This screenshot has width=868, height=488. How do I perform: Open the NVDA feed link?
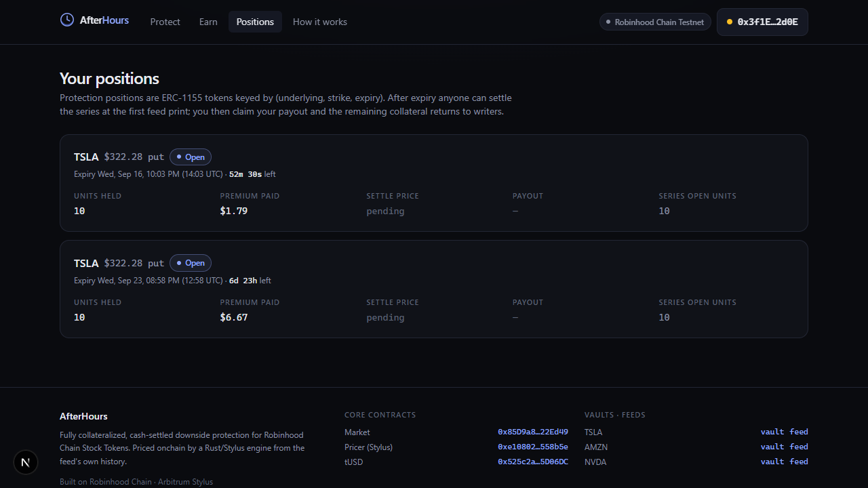point(799,462)
